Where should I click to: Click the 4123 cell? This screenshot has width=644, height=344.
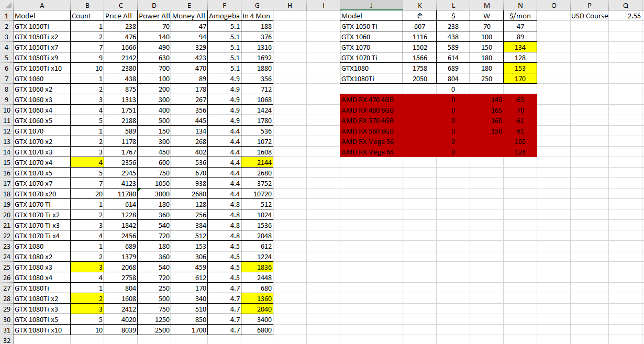tap(120, 183)
